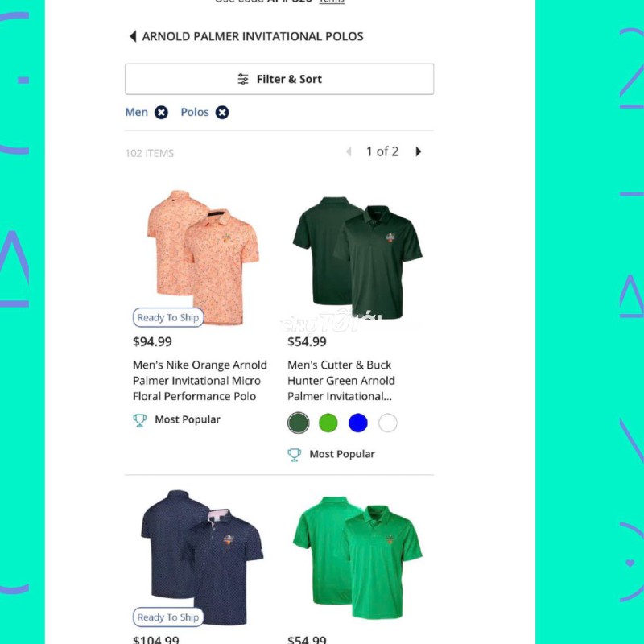This screenshot has width=644, height=644.
Task: Click trophy icon under orange Nike polo
Action: pos(139,420)
